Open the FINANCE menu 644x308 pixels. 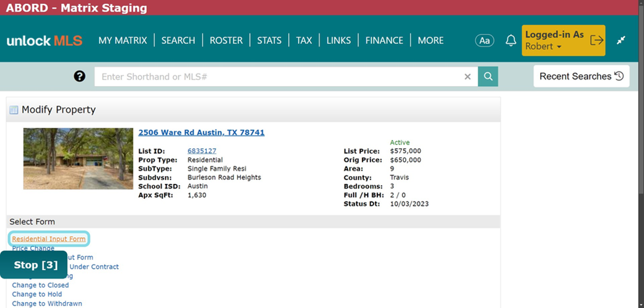(385, 40)
